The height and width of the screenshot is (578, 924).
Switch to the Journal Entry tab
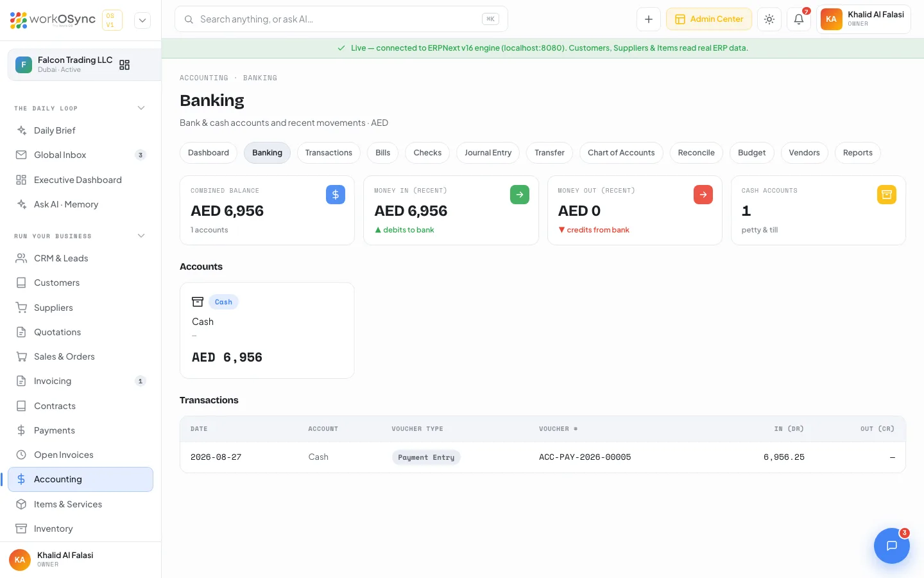[x=488, y=153]
